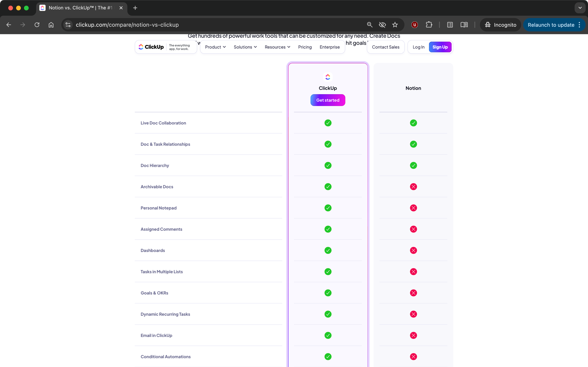Screen dimensions: 588x367
Task: Click the Live Doc Collaboration row label
Action: 163,123
